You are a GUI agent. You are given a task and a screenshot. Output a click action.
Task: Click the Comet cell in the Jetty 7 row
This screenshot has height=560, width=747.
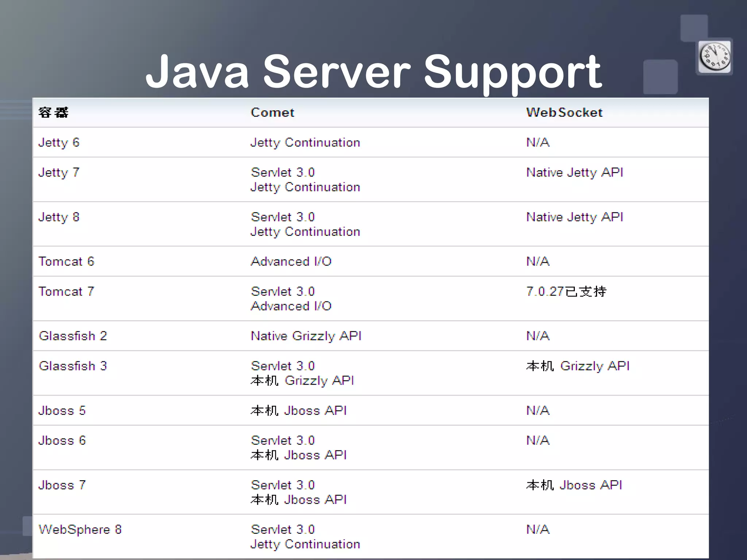[305, 180]
